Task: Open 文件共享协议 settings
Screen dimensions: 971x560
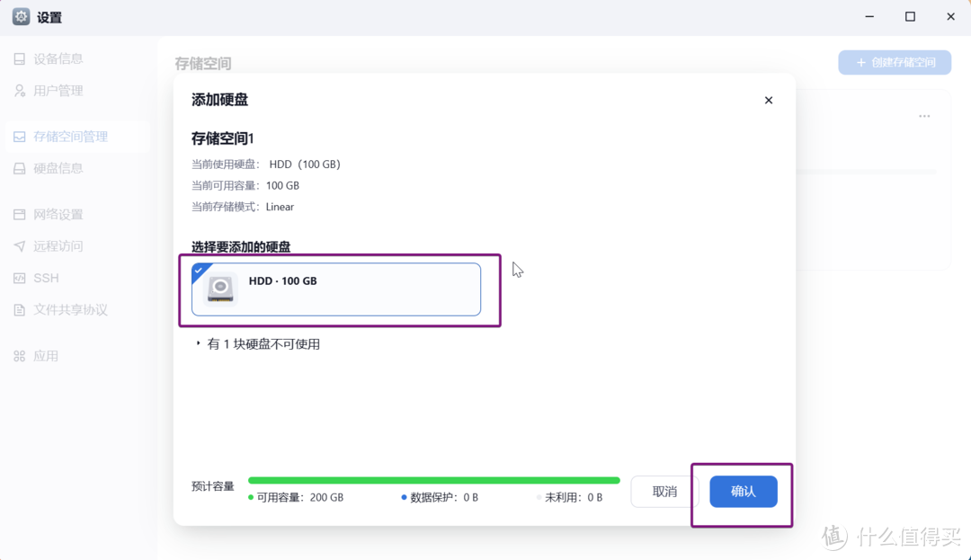Action: coord(67,309)
